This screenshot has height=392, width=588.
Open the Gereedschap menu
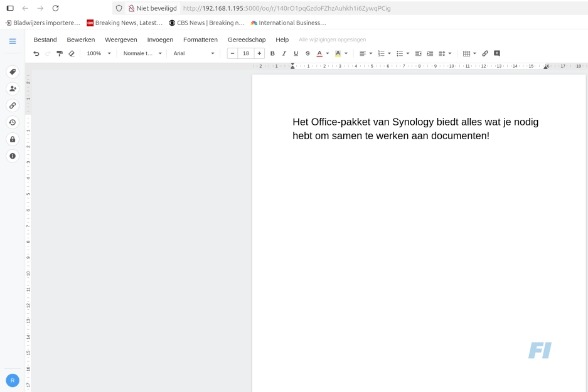tap(247, 40)
